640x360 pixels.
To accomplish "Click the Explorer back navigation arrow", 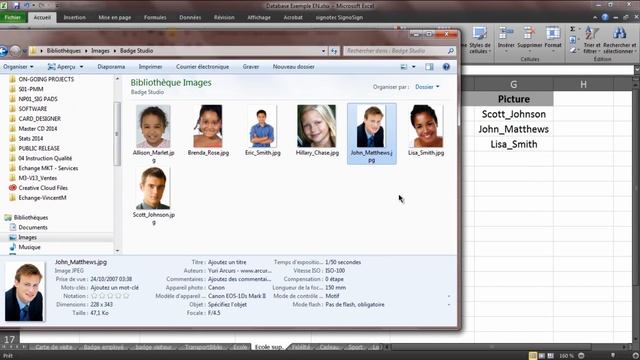I will 3,51.
